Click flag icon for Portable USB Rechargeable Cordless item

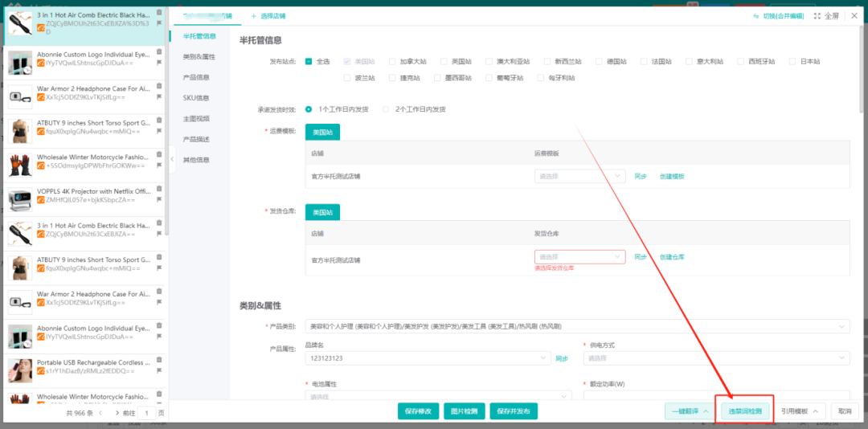[159, 372]
